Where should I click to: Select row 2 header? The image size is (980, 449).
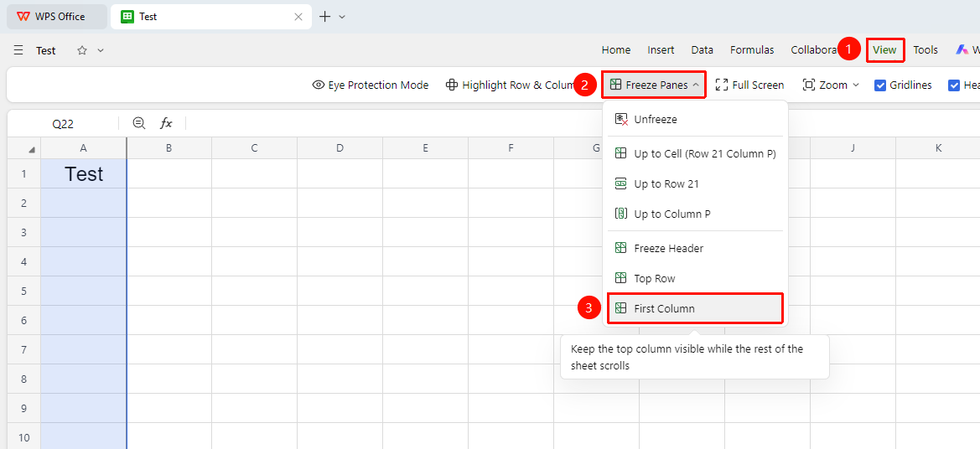24,203
